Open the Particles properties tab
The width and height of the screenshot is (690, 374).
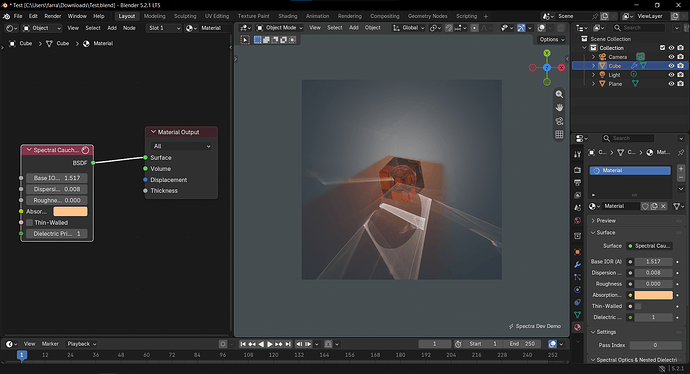(x=577, y=277)
